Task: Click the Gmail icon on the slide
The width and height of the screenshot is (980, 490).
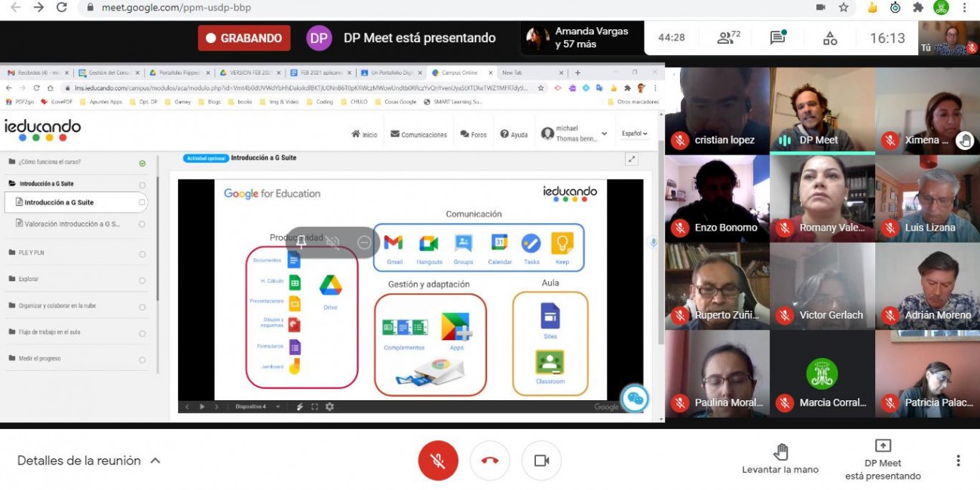Action: [394, 243]
